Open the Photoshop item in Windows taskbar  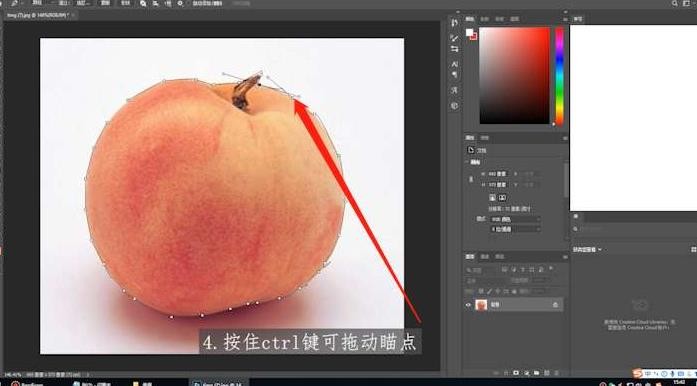[219, 383]
